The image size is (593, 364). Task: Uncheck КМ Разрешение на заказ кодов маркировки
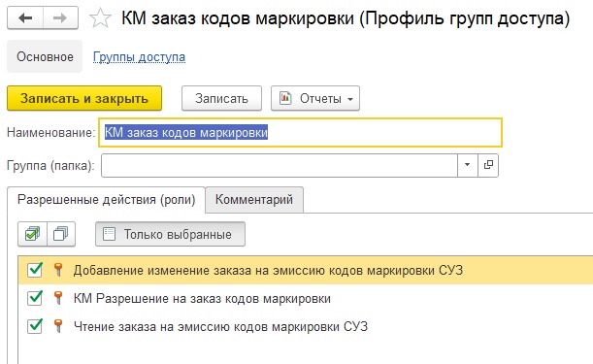point(35,298)
